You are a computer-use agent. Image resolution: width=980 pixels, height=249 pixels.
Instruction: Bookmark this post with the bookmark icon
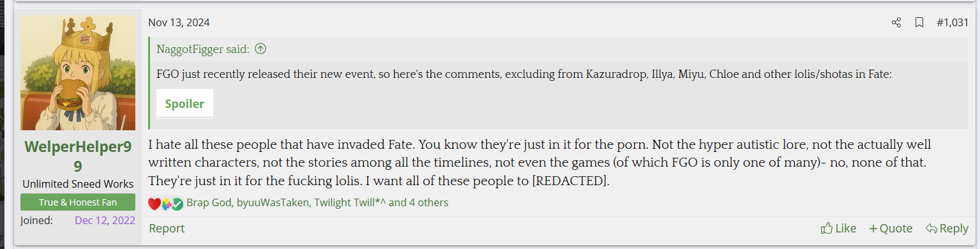919,23
